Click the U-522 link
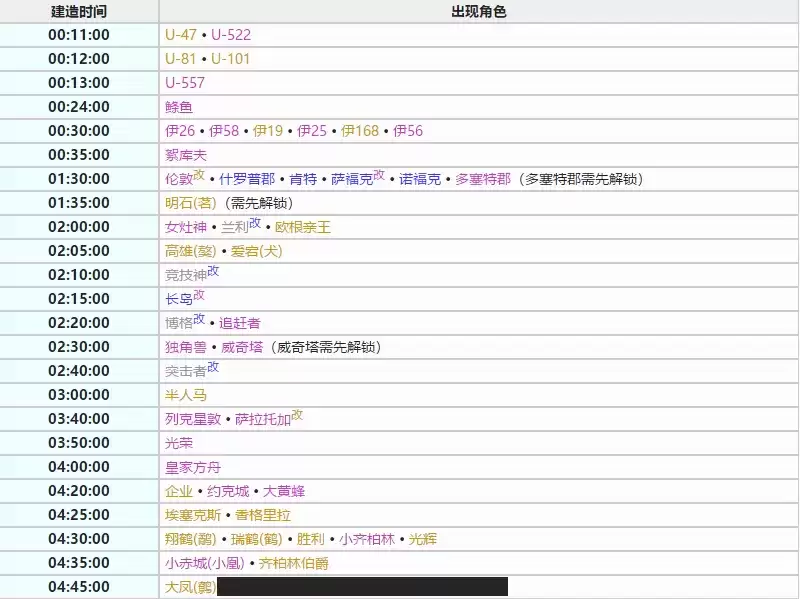 coord(231,35)
